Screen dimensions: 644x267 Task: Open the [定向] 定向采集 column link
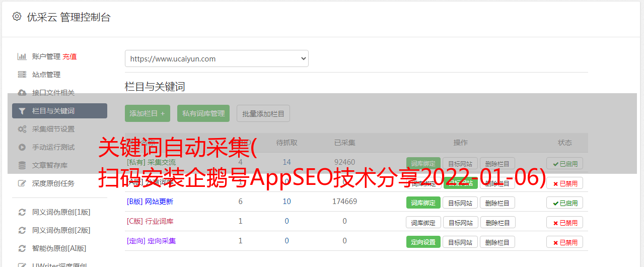point(151,241)
